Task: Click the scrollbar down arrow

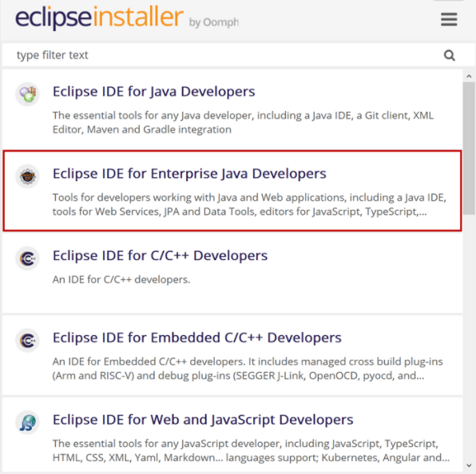Action: point(469,465)
